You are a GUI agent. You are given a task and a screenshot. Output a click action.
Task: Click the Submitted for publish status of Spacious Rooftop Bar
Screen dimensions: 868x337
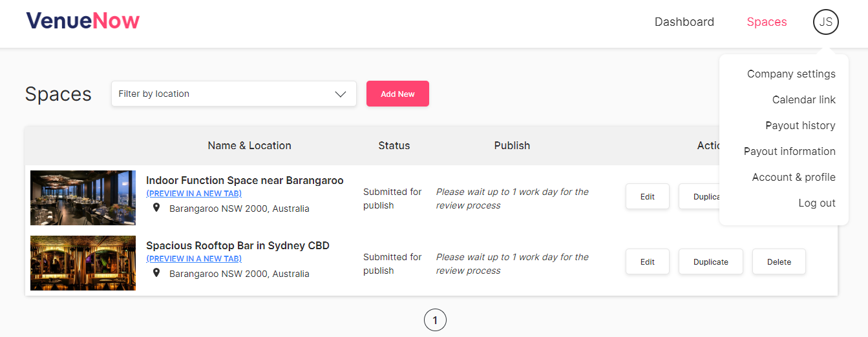(392, 263)
